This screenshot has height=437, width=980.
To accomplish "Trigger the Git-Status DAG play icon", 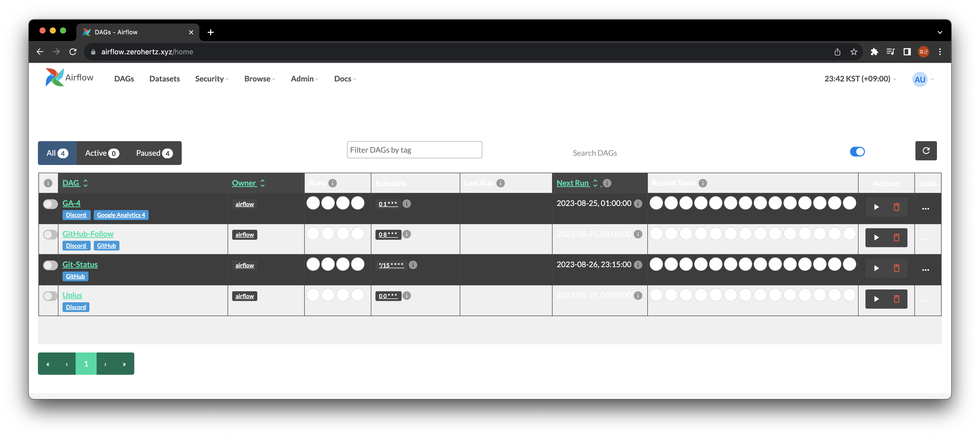I will 876,268.
